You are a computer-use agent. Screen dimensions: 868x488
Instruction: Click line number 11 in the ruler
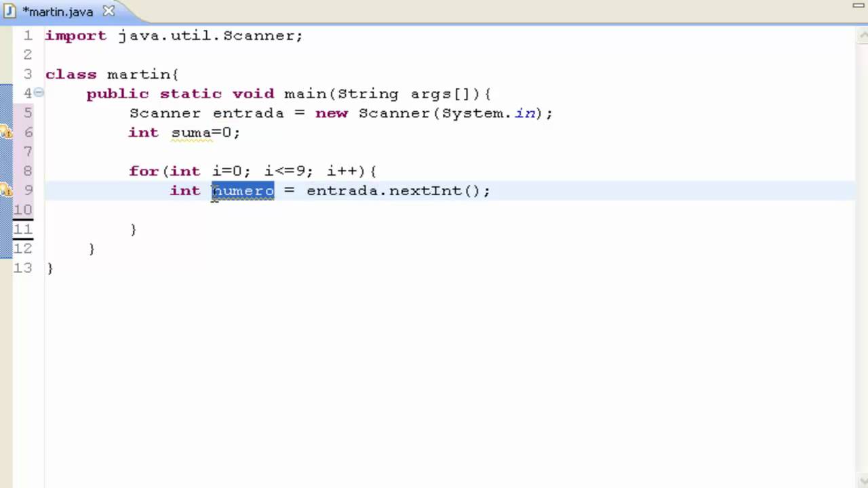tap(22, 229)
